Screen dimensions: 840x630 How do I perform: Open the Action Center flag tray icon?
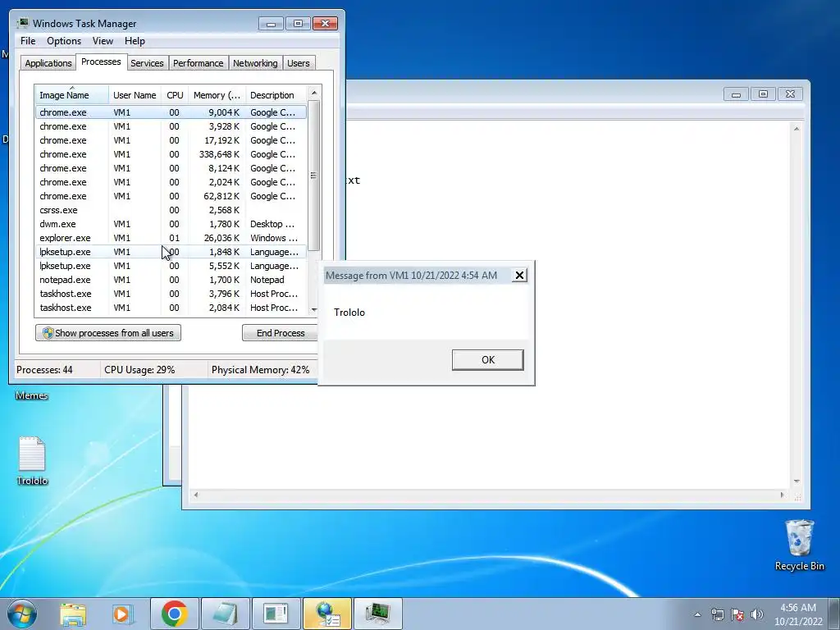(737, 614)
